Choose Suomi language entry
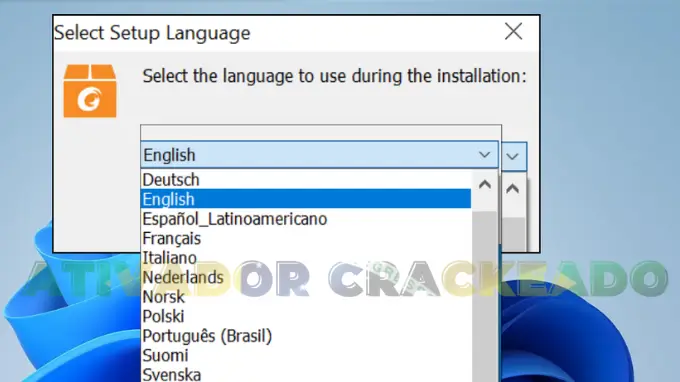The width and height of the screenshot is (680, 382). point(306,355)
